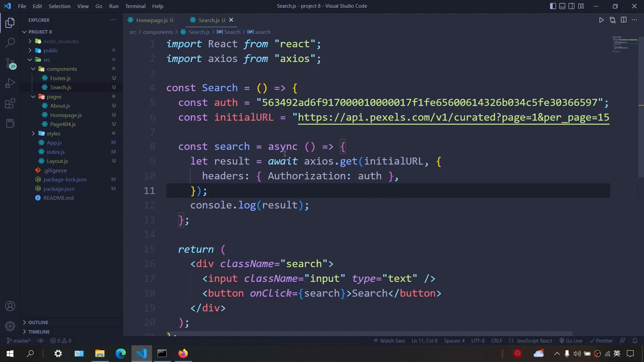Screen dimensions: 644x362
Task: Open the Source Control view
Action: point(10,63)
